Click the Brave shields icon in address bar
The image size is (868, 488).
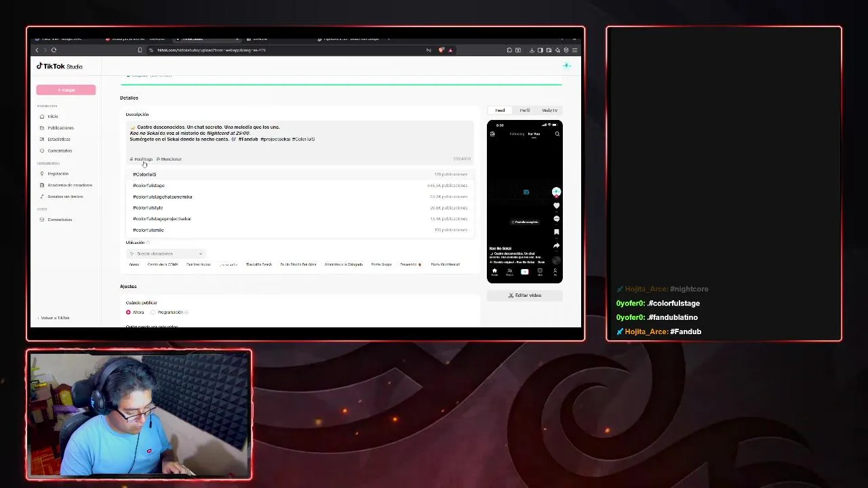441,50
